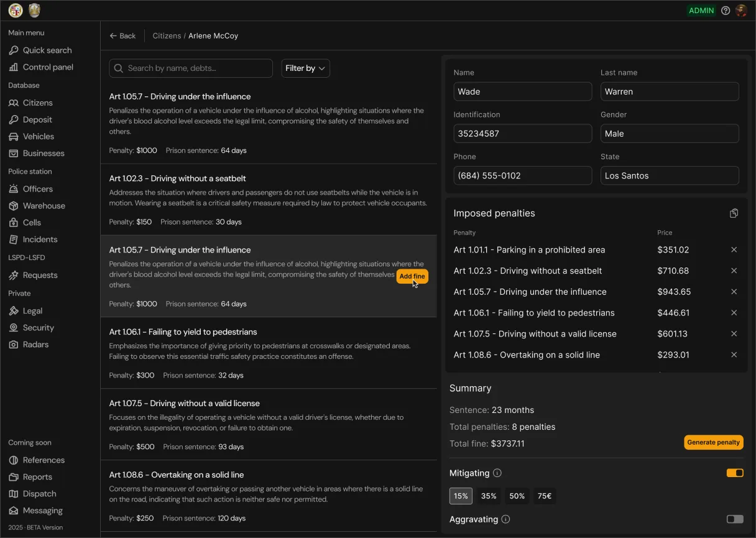The image size is (756, 538).
Task: Navigate to Vehicles
Action: (x=31, y=136)
